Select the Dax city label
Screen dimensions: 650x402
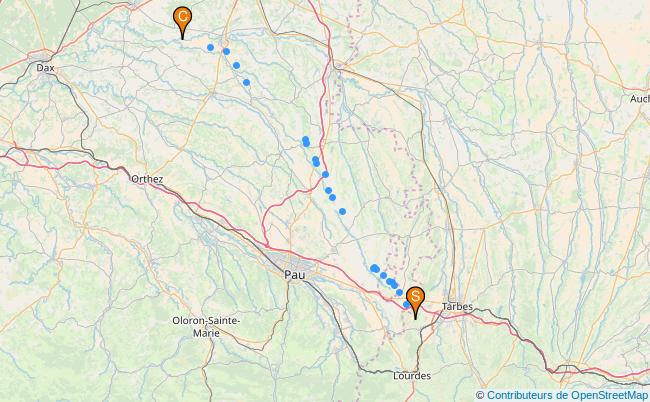pos(45,68)
